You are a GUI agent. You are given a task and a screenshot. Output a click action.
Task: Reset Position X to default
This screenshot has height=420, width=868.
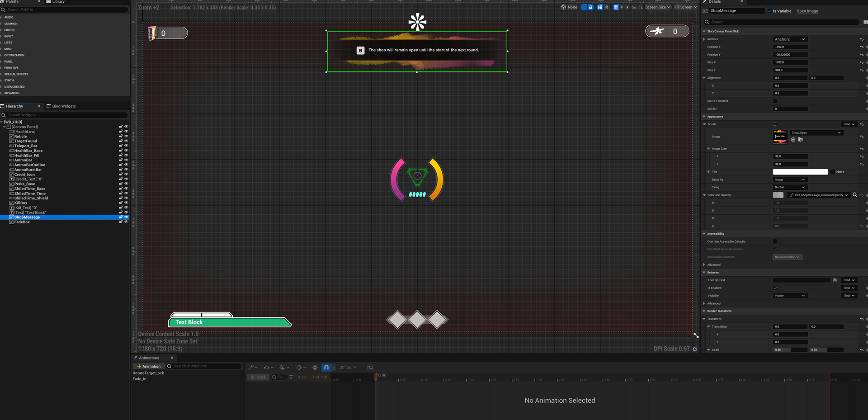point(862,47)
